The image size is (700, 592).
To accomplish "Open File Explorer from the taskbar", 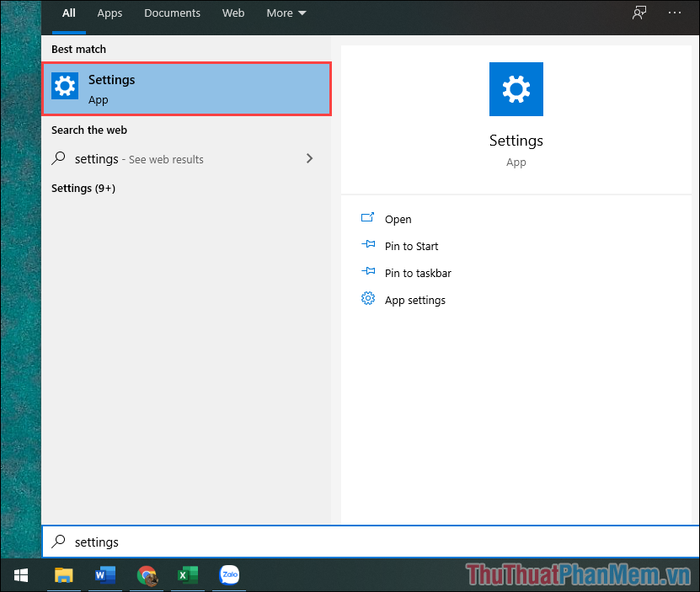I will pos(64,575).
